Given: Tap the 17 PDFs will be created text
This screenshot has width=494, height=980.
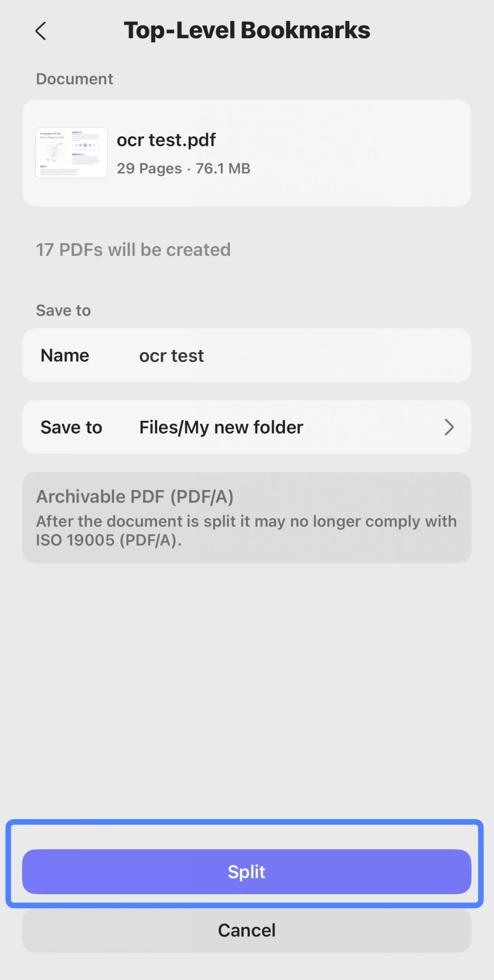Looking at the screenshot, I should [133, 250].
